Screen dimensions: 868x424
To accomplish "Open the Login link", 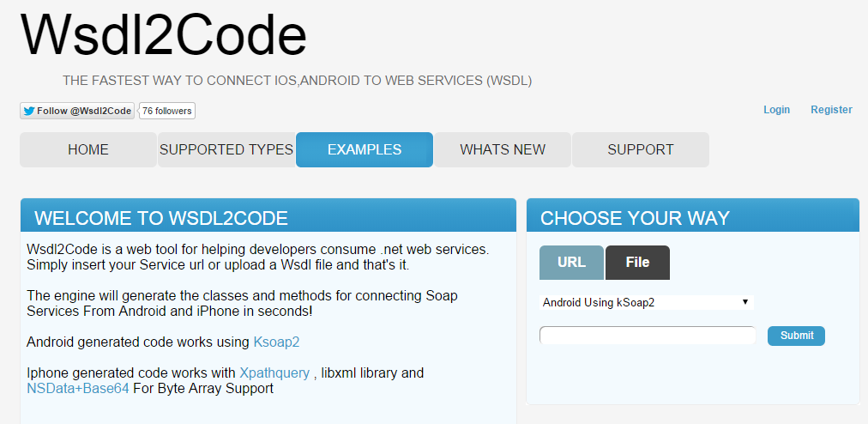I will (x=777, y=110).
